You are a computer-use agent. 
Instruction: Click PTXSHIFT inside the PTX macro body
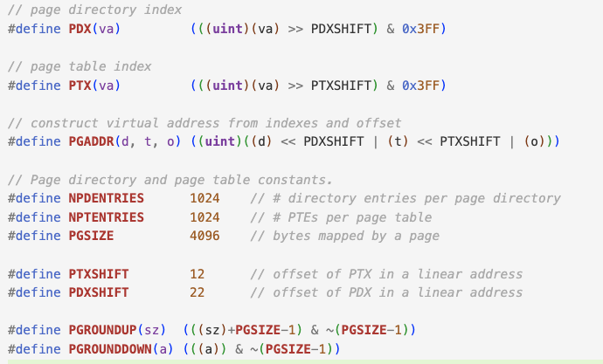tap(341, 86)
